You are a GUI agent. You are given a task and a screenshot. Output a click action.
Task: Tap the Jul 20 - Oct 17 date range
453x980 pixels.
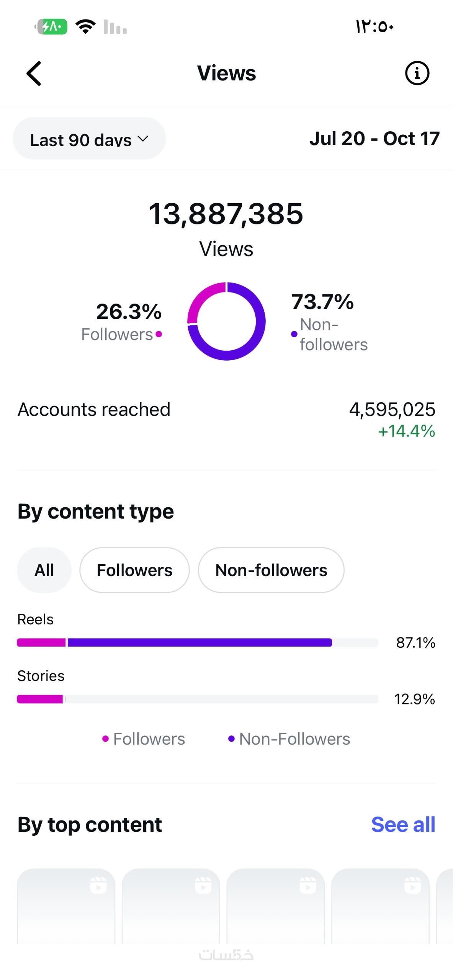374,139
